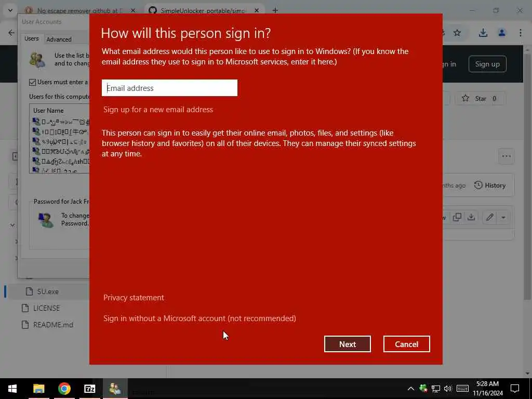Open the Chrome profile icon
Viewport: 532px width, 399px height.
pos(502,33)
